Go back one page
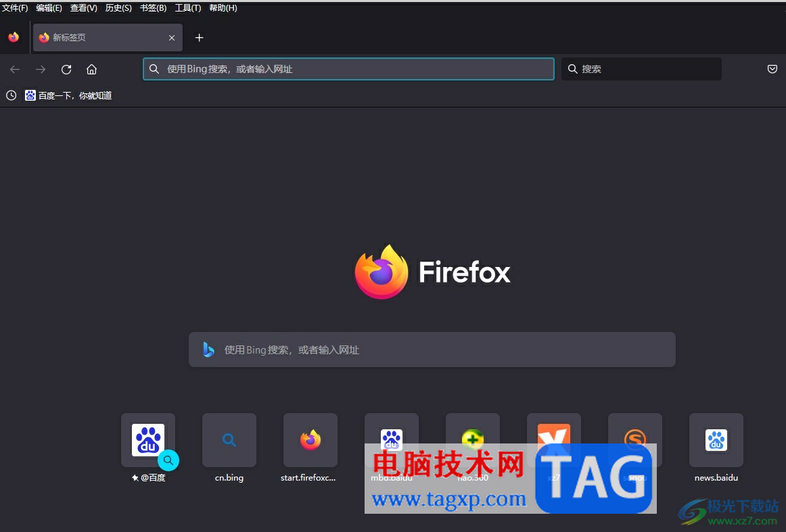 pyautogui.click(x=15, y=69)
